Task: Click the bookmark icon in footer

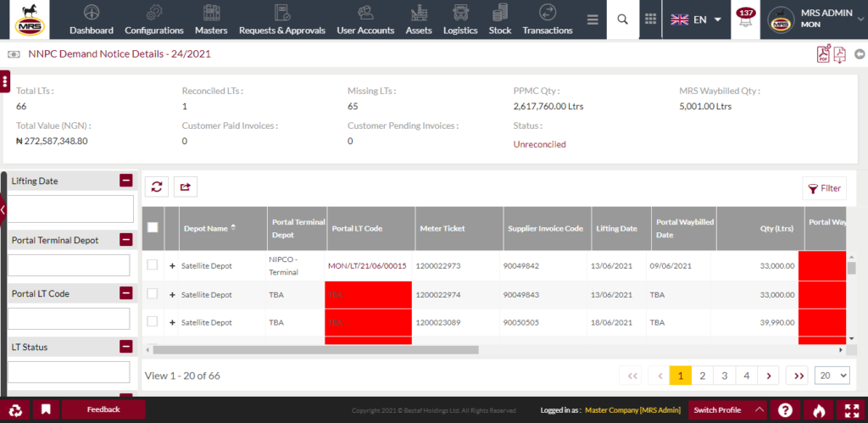Action: pos(46,409)
